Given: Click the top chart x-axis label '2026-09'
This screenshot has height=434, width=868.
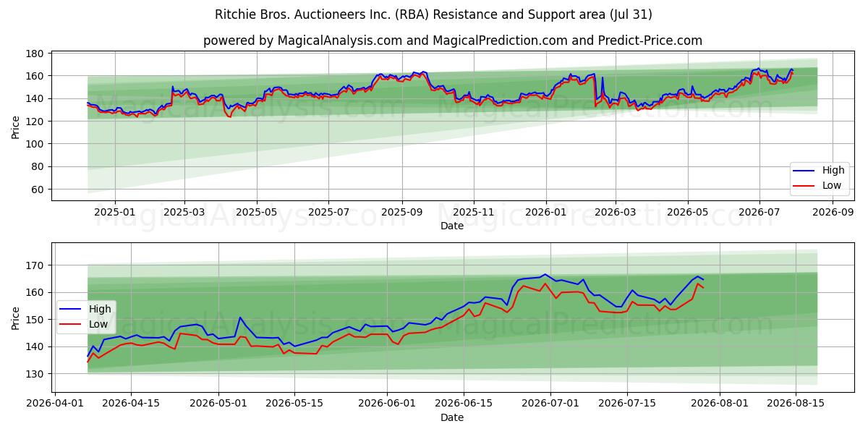Looking at the screenshot, I should pos(832,213).
